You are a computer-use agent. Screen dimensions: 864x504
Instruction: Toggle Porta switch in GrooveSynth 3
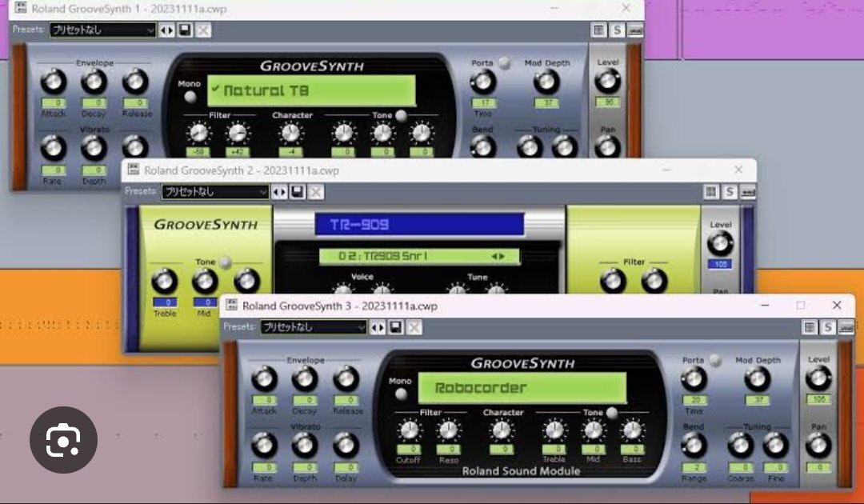tap(715, 360)
